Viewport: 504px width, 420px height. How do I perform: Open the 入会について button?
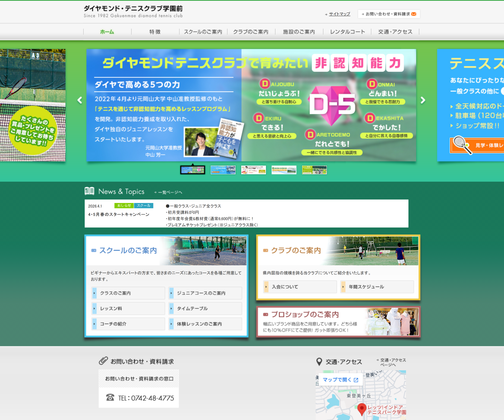pyautogui.click(x=300, y=287)
